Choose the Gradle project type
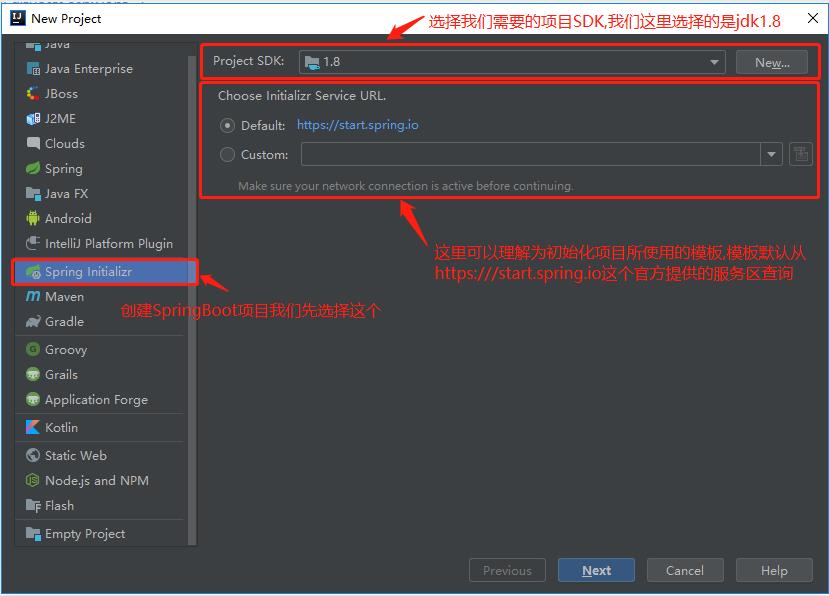The image size is (829, 596). (x=65, y=322)
